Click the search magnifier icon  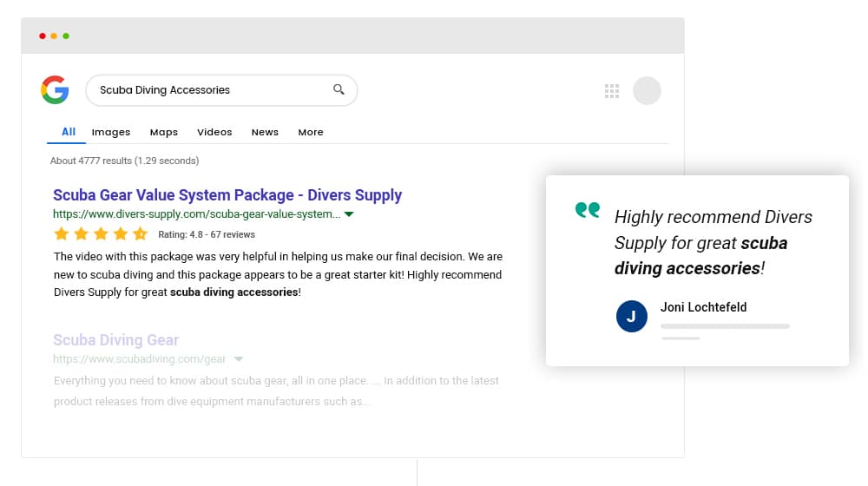coord(339,89)
